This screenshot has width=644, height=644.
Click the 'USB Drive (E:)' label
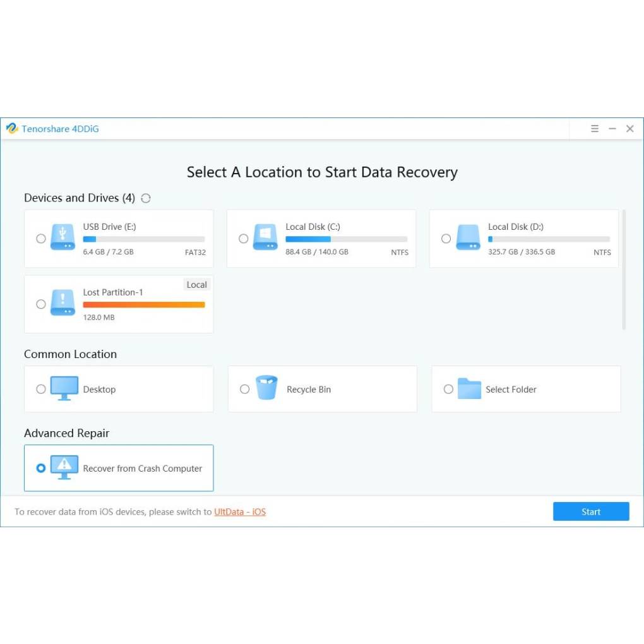click(109, 227)
